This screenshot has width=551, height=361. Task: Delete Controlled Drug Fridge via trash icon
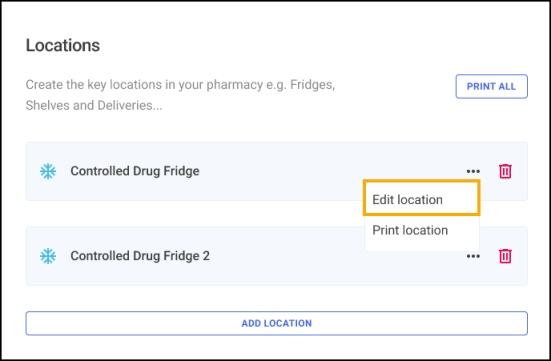coord(505,171)
